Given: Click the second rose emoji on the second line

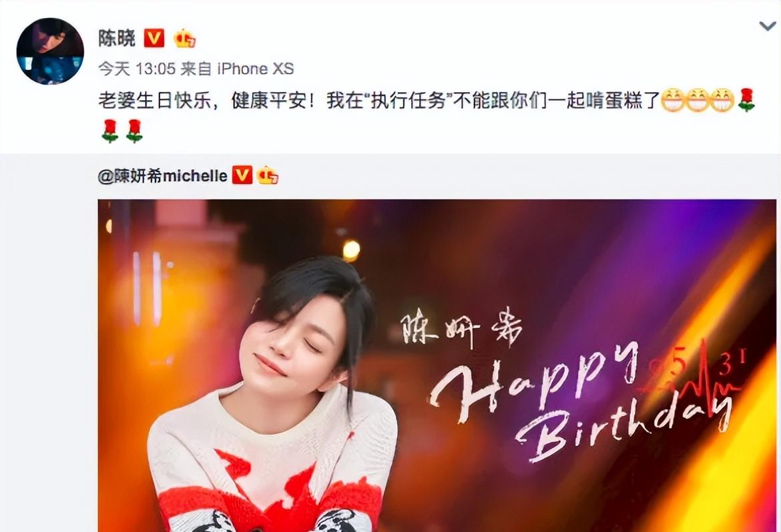Looking at the screenshot, I should click(x=134, y=131).
